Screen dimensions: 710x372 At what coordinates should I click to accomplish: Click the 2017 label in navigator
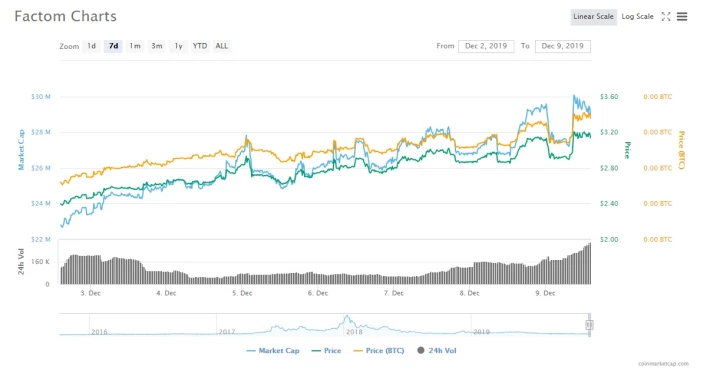[x=227, y=332]
